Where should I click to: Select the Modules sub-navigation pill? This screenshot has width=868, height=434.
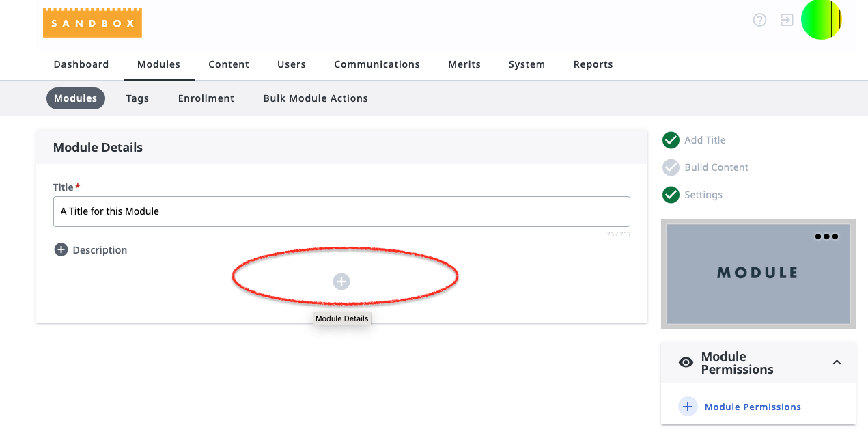coord(76,98)
